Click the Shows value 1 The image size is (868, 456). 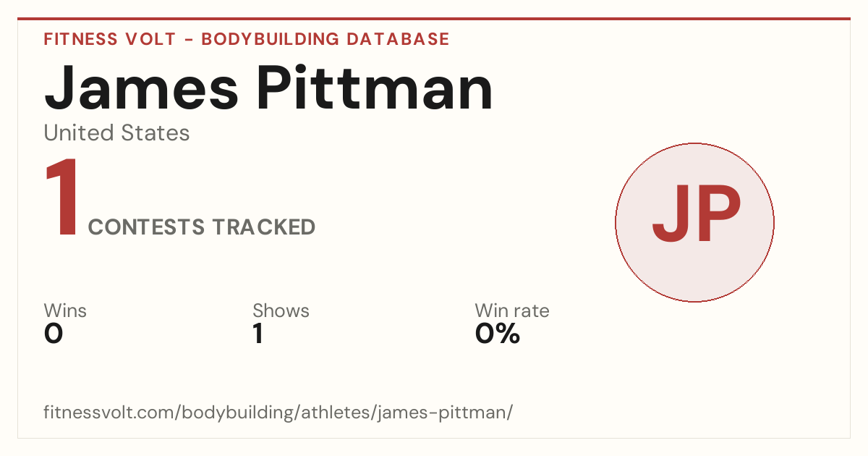258,334
